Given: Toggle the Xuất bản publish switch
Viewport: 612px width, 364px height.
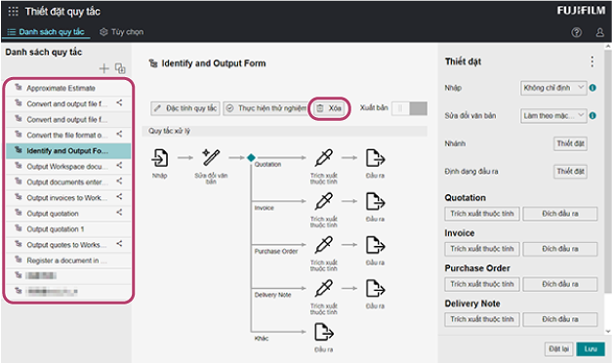Looking at the screenshot, I should 409,108.
